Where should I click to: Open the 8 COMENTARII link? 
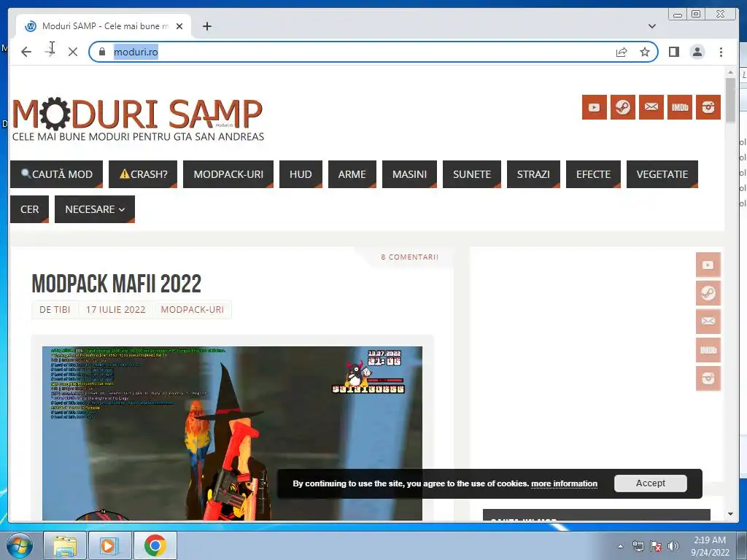[409, 257]
